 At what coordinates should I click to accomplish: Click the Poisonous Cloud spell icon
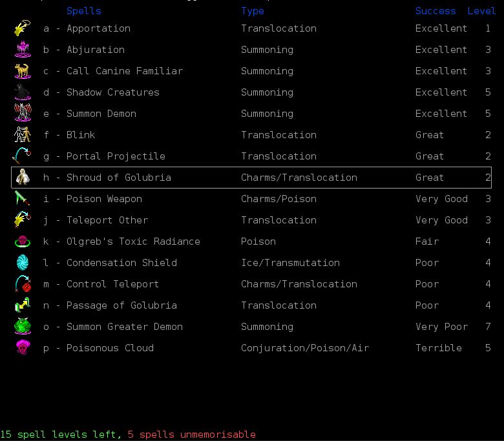(x=23, y=348)
